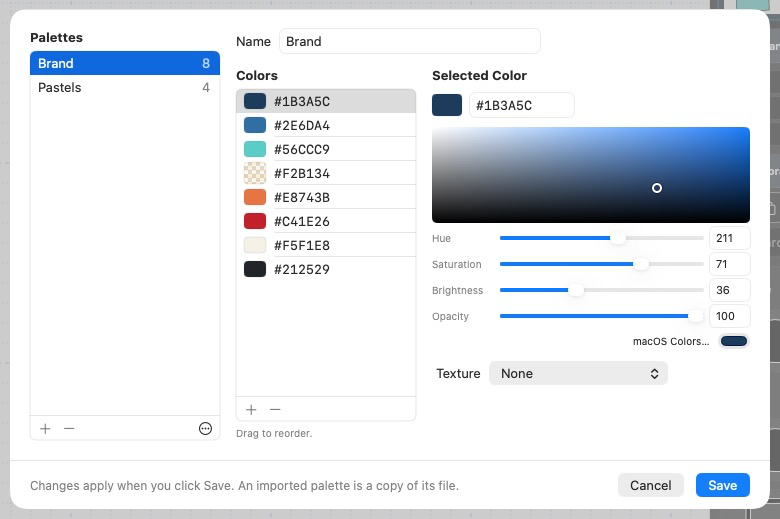
Task: Edit the selected color hex field
Action: coord(522,105)
